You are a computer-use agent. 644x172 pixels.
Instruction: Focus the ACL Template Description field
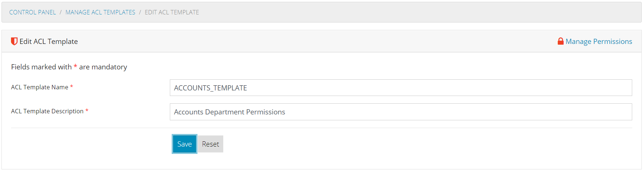pyautogui.click(x=401, y=112)
